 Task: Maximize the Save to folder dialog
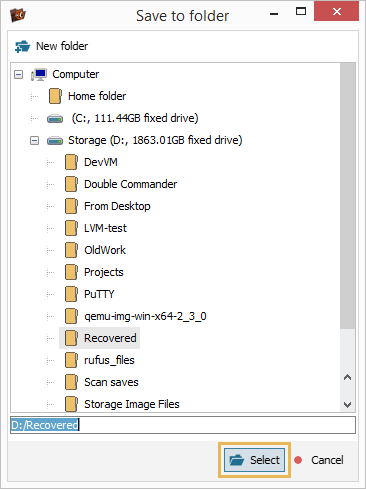tap(301, 12)
